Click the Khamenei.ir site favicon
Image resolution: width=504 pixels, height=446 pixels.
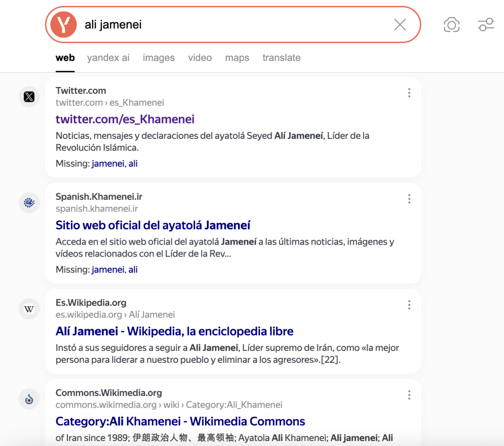tap(29, 203)
